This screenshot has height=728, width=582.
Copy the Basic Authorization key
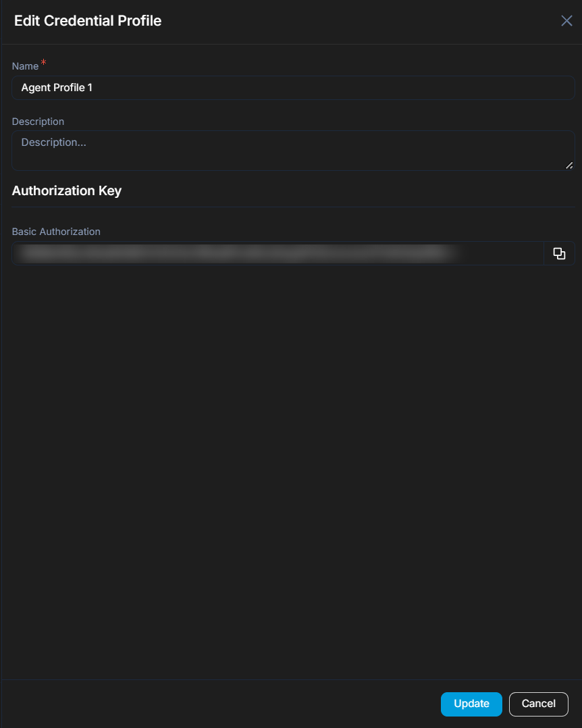pyautogui.click(x=559, y=253)
